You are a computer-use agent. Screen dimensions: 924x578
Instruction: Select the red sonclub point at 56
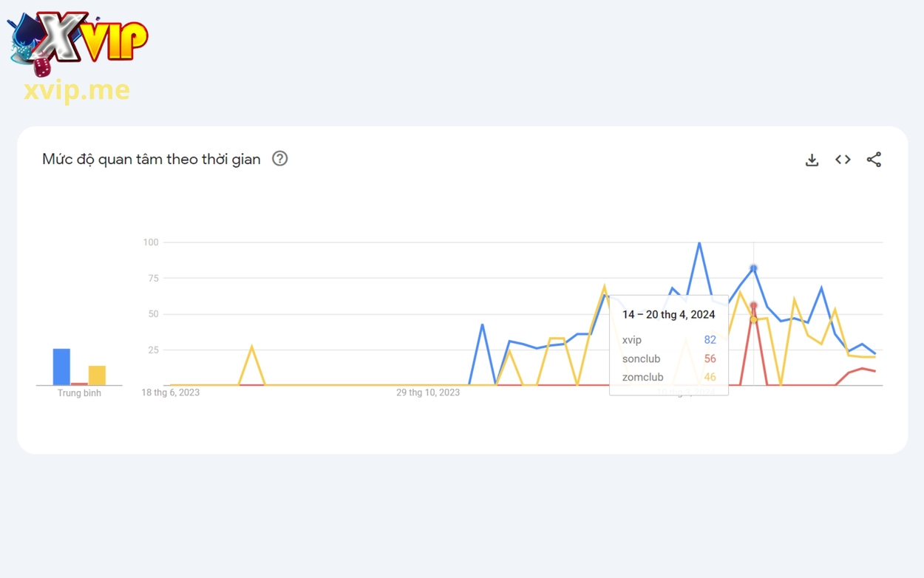(x=753, y=305)
